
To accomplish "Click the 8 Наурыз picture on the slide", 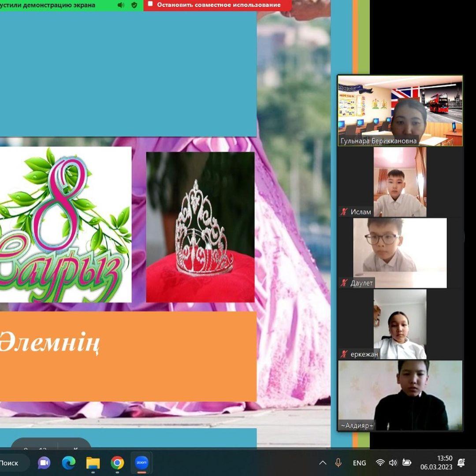I will (66, 224).
